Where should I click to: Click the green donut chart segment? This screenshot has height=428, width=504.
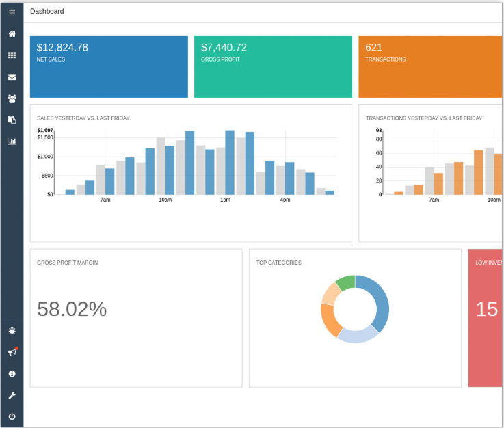[347, 283]
